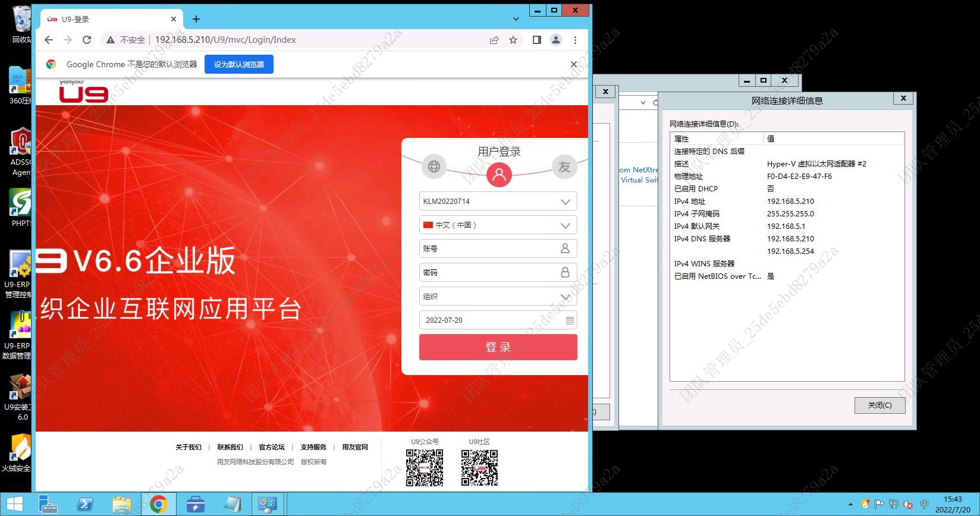This screenshot has height=516, width=980.
Task: Click the 友 login mode icon
Action: pyautogui.click(x=564, y=167)
